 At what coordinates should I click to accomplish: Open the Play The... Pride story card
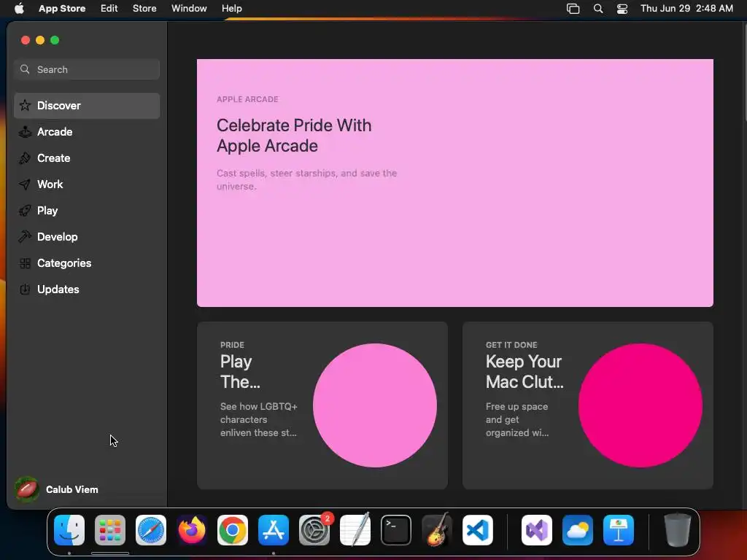point(322,405)
